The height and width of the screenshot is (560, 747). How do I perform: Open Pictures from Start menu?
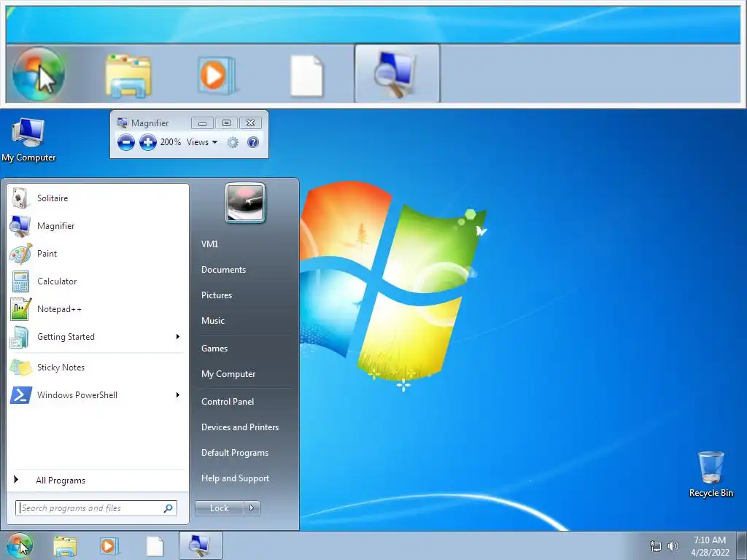[x=217, y=295]
